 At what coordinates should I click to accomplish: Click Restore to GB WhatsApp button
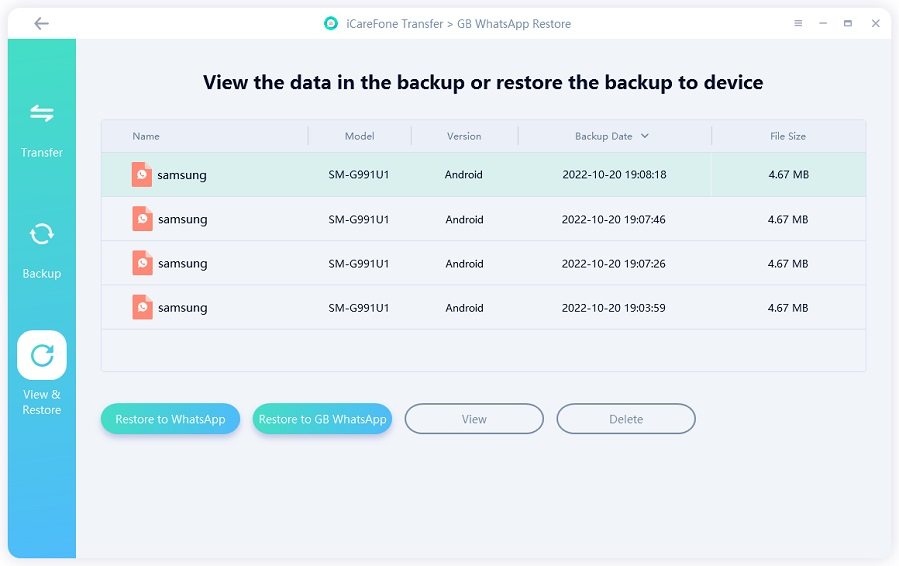[x=322, y=419]
